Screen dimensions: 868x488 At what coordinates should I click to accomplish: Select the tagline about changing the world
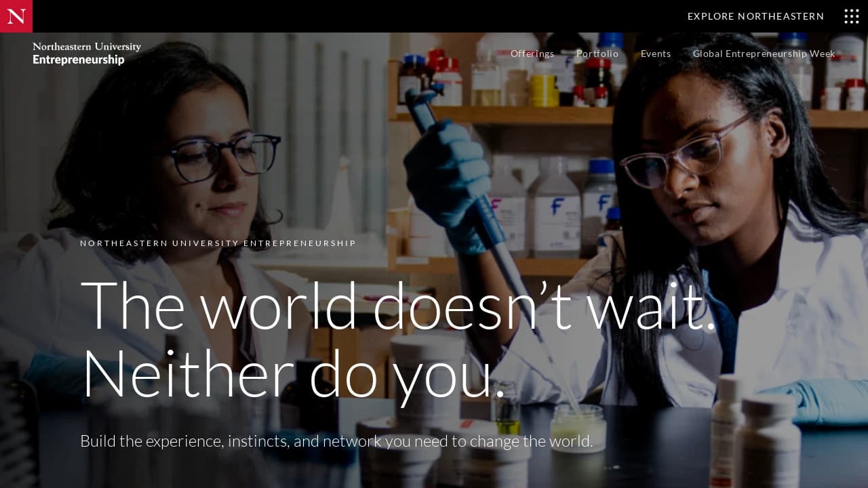[336, 441]
